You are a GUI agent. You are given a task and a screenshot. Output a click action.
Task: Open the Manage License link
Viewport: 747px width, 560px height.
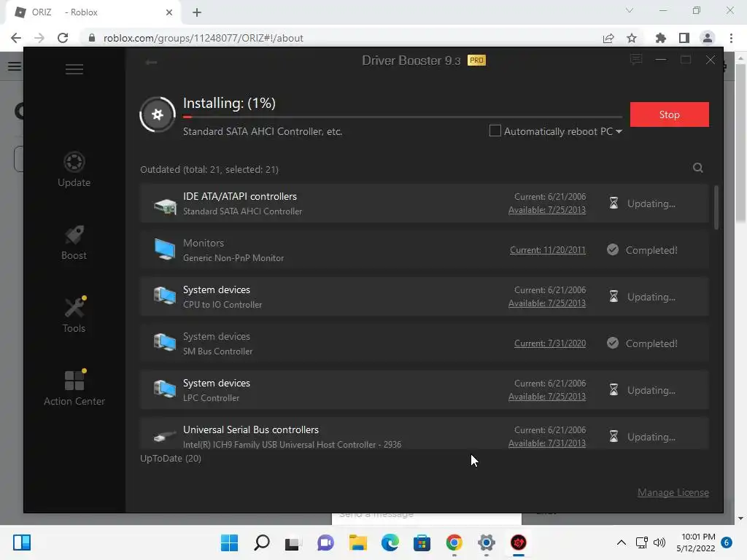pos(673,492)
